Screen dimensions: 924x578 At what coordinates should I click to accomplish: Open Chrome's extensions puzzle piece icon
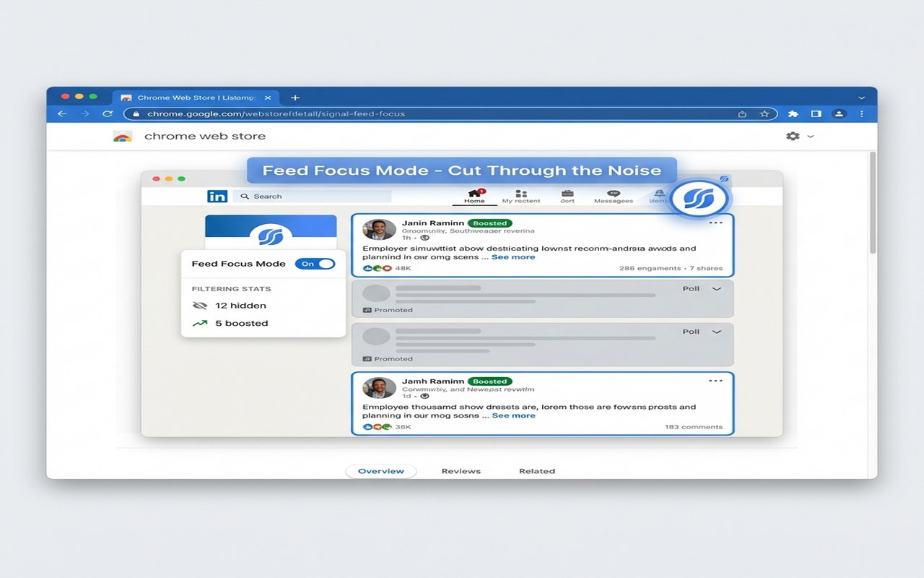[x=793, y=113]
